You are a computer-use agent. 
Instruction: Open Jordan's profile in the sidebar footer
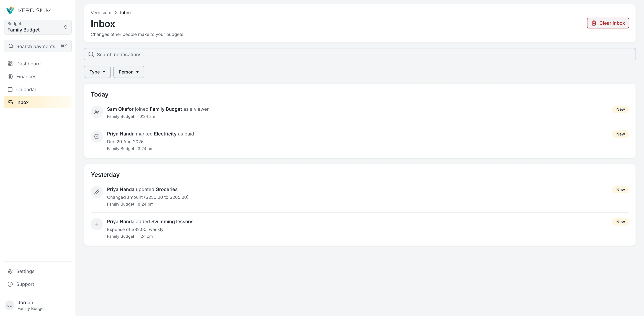pos(38,305)
